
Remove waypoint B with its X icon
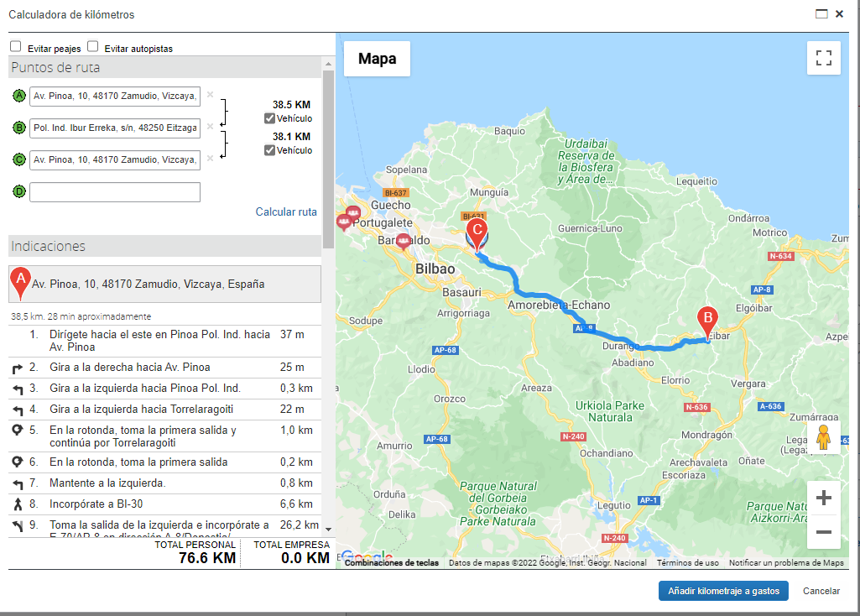click(x=210, y=127)
